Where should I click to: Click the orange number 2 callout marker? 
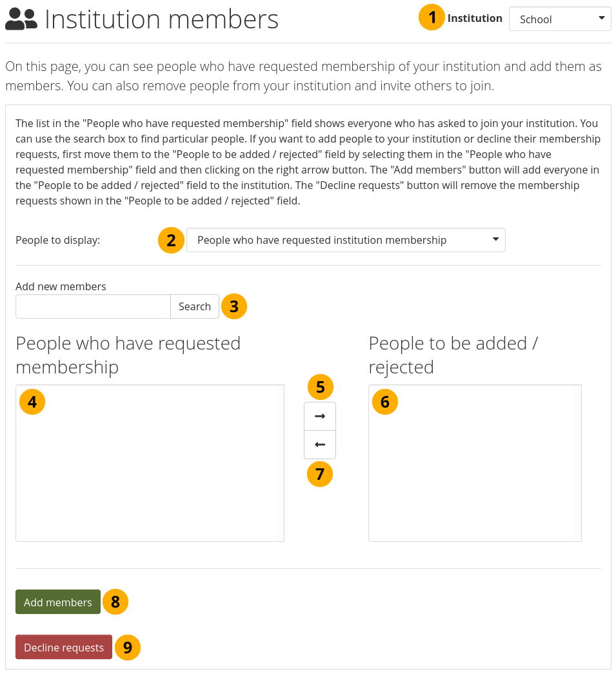[x=171, y=241]
